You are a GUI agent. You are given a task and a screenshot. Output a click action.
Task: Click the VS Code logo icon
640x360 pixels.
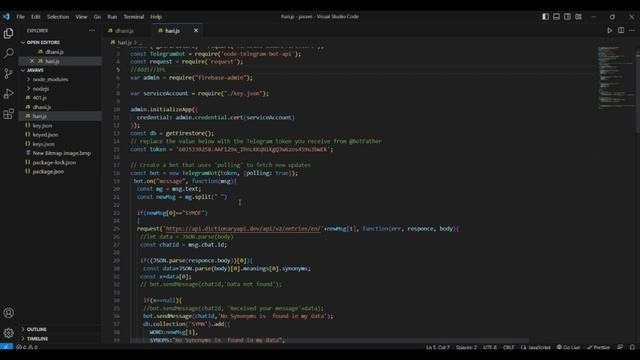tap(6, 17)
